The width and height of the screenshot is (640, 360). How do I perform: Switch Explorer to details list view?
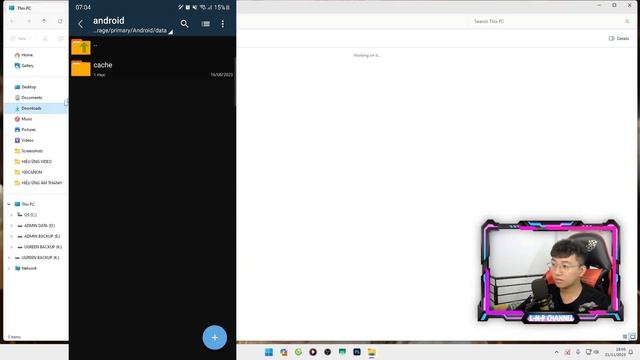(625, 336)
